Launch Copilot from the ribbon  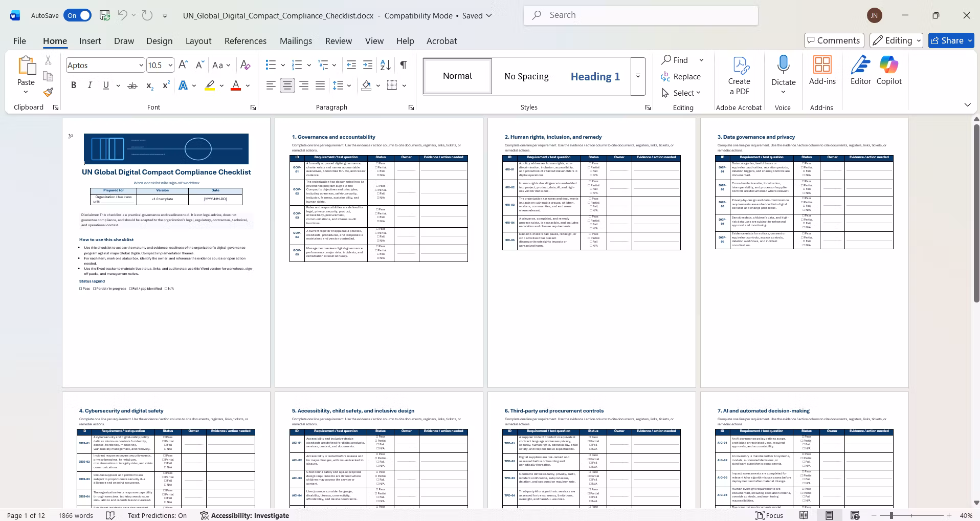point(889,70)
